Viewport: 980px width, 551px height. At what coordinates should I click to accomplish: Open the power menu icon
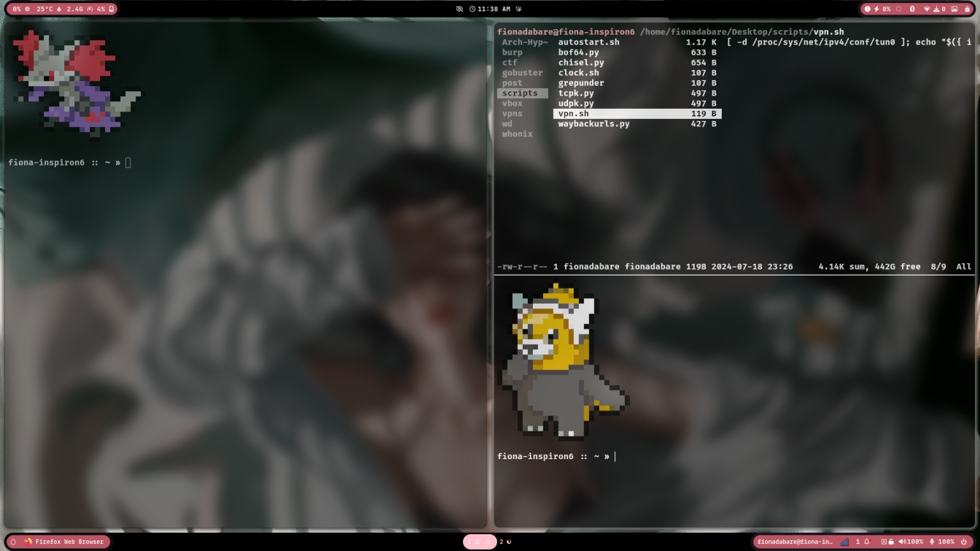click(x=964, y=542)
